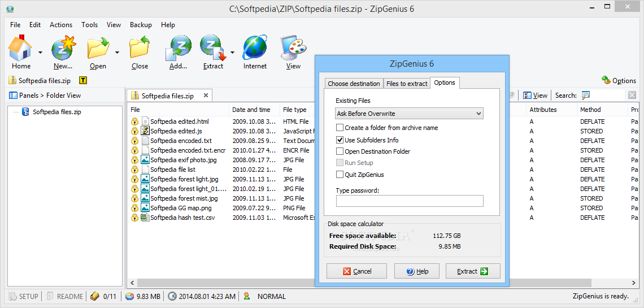Open the Existing Files overwrite dropdown

pos(409,114)
